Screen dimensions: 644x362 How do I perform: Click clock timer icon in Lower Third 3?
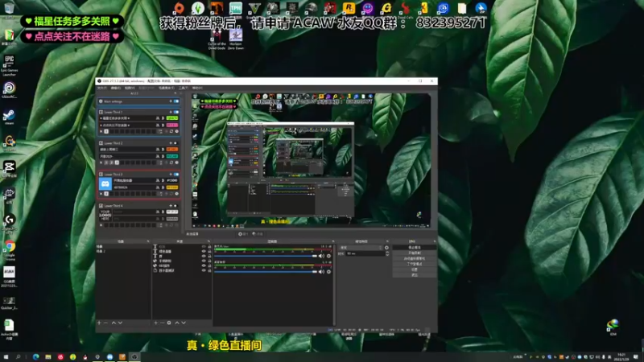click(176, 194)
